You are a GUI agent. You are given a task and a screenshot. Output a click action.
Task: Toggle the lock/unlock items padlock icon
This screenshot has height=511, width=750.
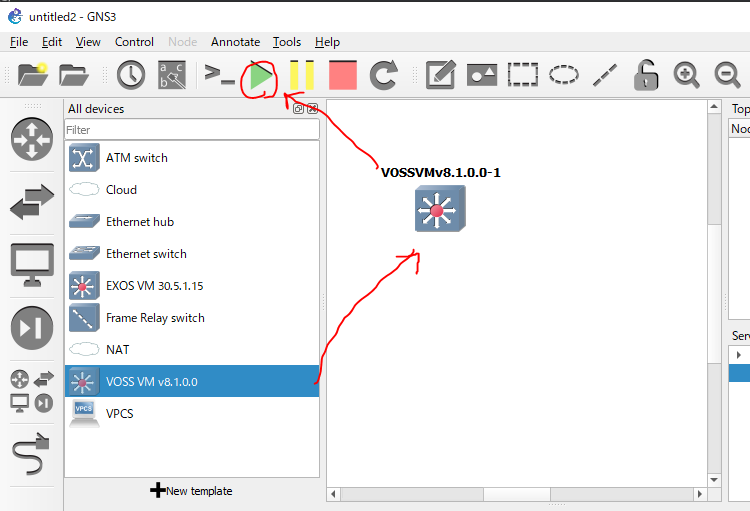(x=646, y=75)
